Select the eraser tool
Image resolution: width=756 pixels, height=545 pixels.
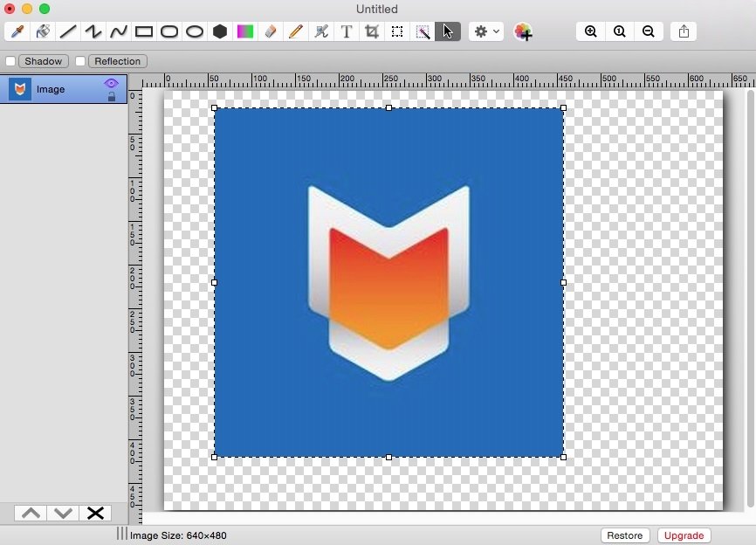click(x=271, y=31)
